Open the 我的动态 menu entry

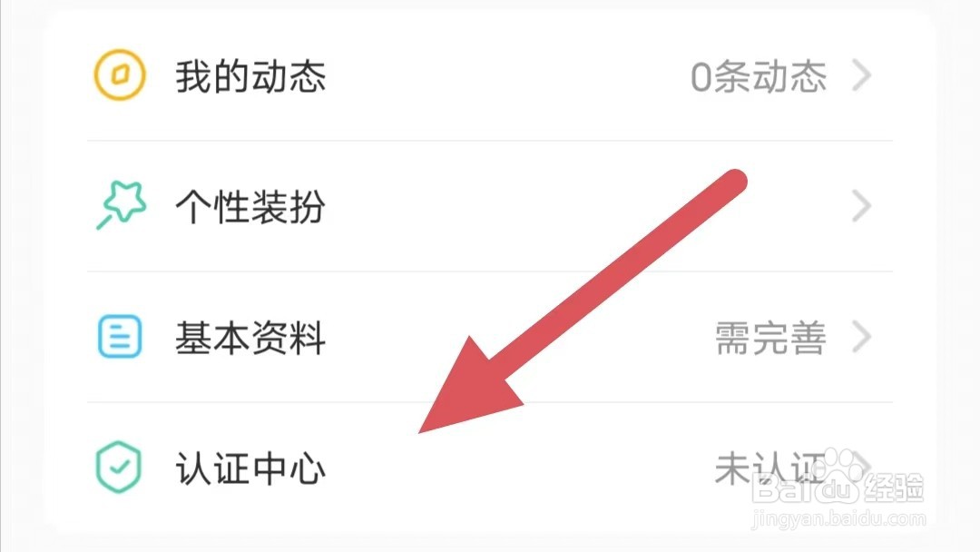click(489, 75)
